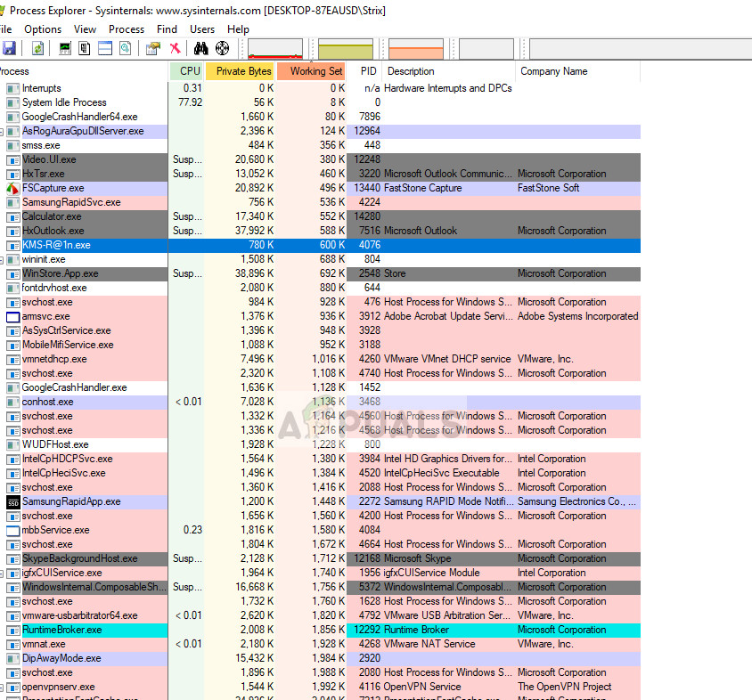Image resolution: width=752 pixels, height=700 pixels.
Task: Kill the selected process using red X icon
Action: pos(174,48)
